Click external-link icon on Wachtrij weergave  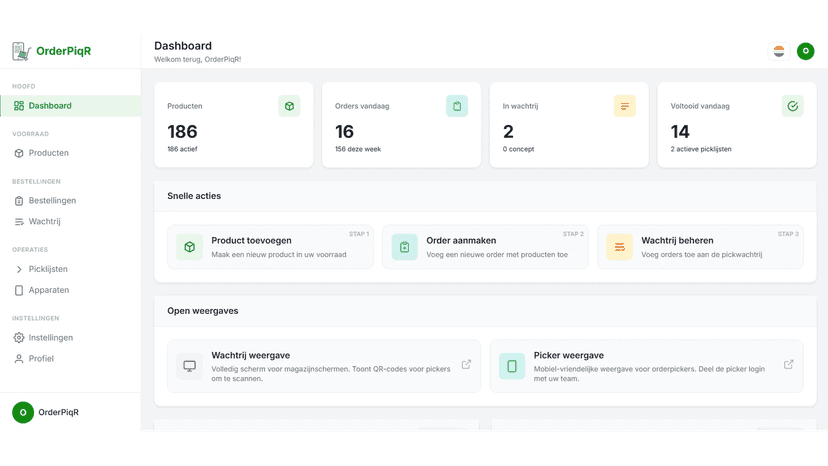[x=466, y=365]
